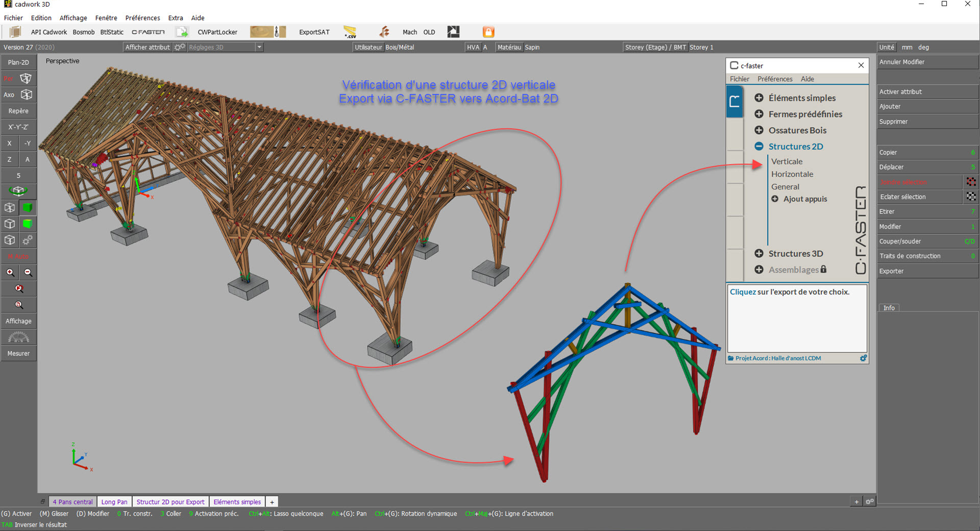Image resolution: width=980 pixels, height=531 pixels.
Task: Select General export under Structures 2D
Action: pyautogui.click(x=785, y=187)
